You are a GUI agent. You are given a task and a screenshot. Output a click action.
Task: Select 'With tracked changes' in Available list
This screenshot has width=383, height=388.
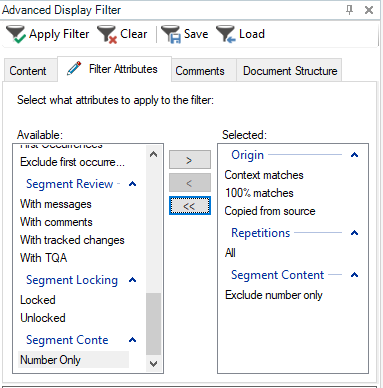click(72, 240)
